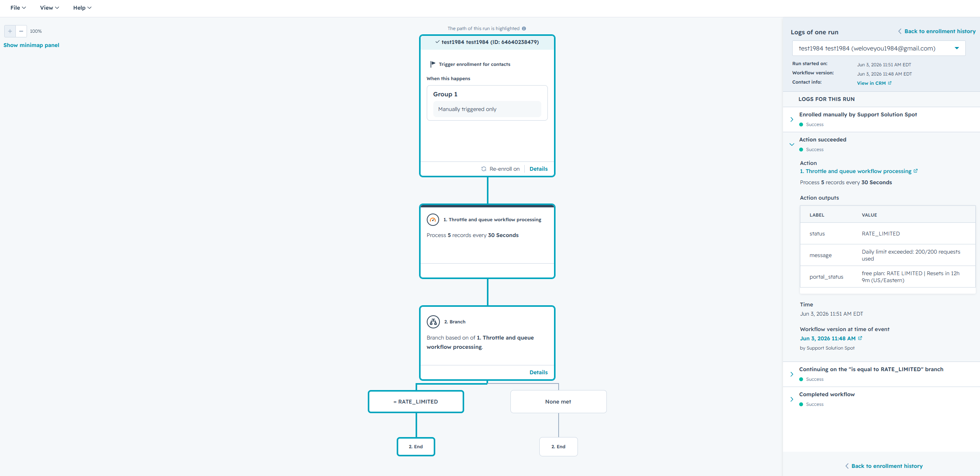The image size is (980, 476).
Task: Open external link icon next to View in CRM
Action: coord(890,83)
